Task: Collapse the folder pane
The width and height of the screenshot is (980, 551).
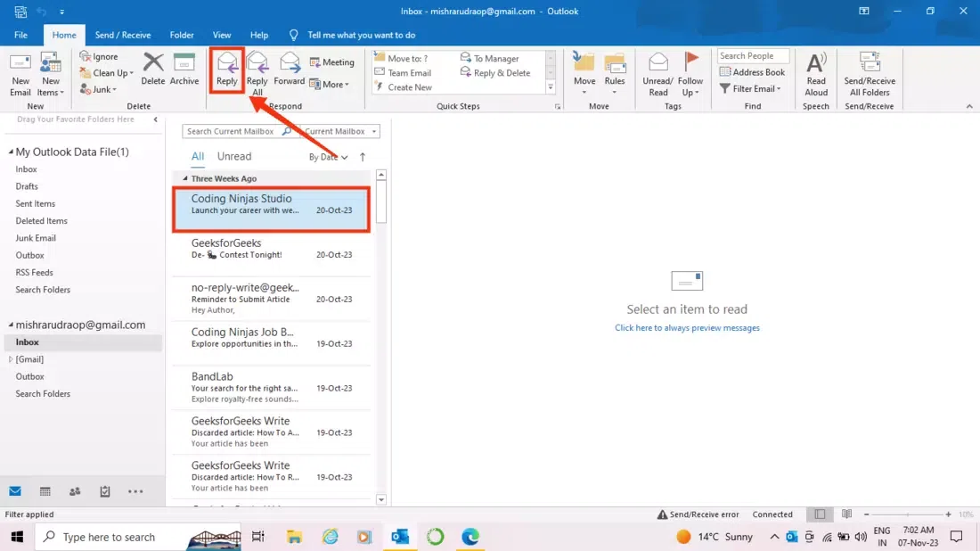Action: pyautogui.click(x=156, y=119)
